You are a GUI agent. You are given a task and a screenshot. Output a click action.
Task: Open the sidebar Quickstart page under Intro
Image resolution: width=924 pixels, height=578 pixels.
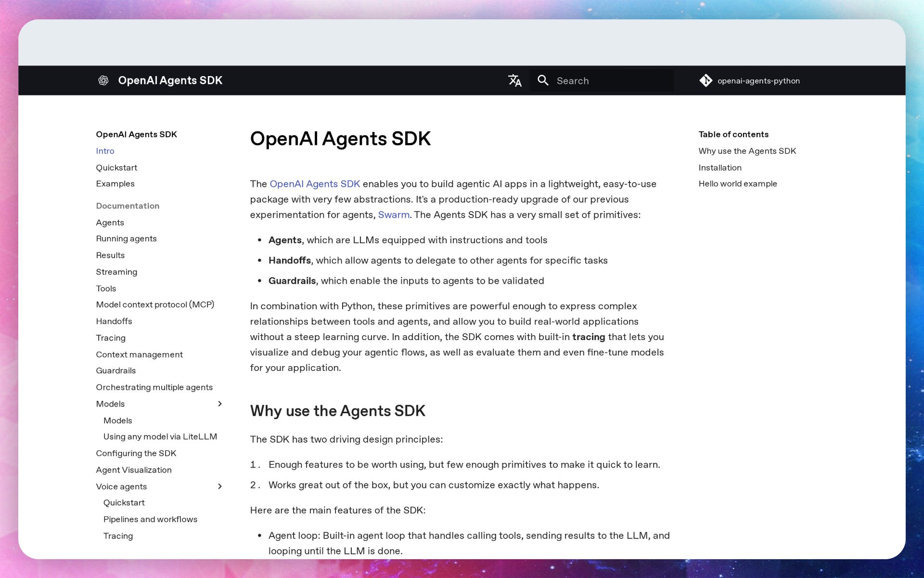[116, 168]
